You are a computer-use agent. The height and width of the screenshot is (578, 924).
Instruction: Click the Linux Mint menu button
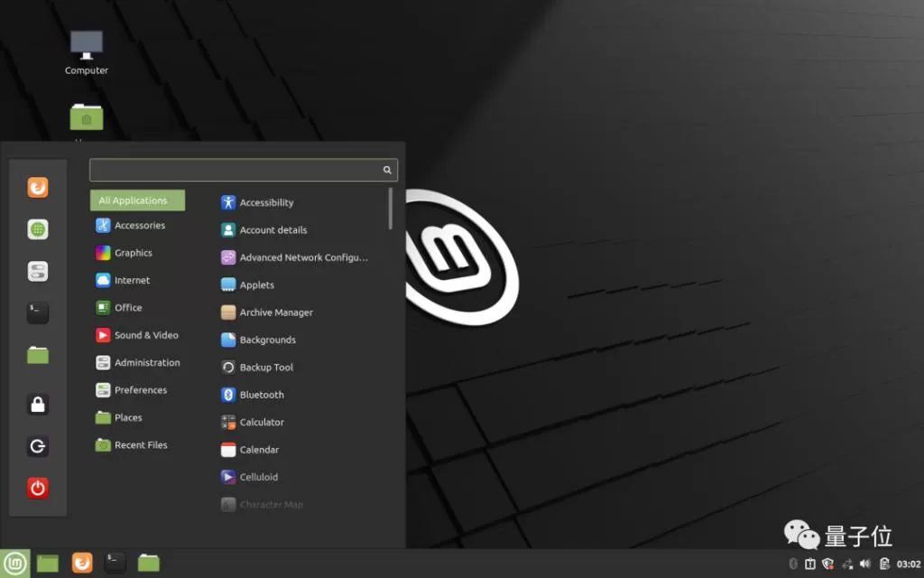tap(14, 564)
